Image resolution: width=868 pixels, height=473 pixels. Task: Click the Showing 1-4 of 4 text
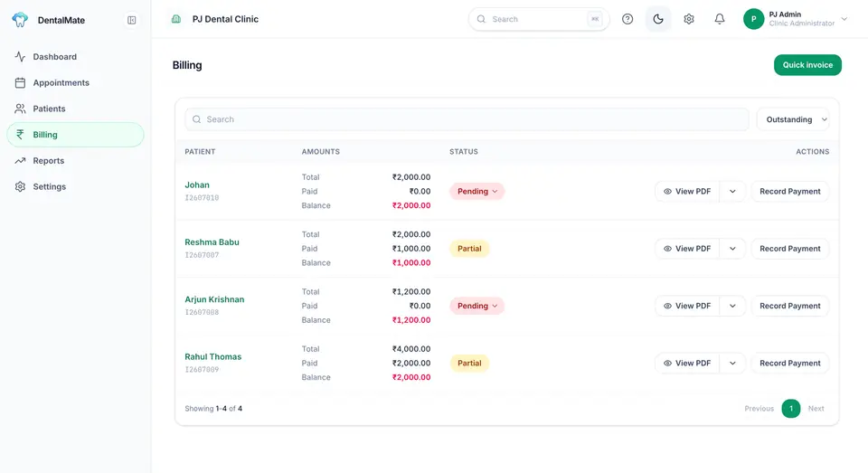click(x=213, y=409)
